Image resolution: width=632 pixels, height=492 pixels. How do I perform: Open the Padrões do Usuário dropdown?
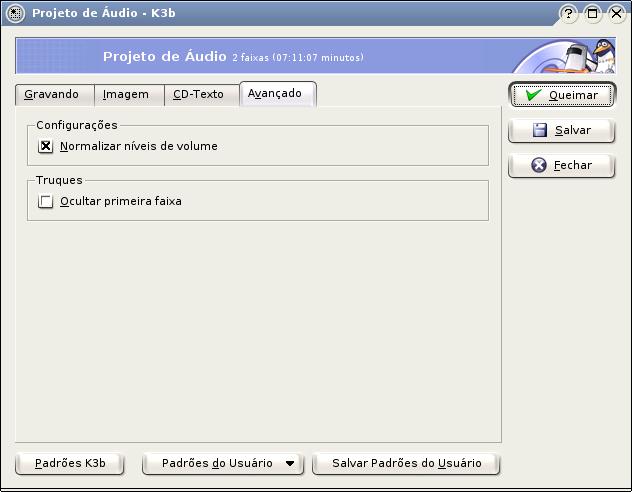click(x=223, y=464)
